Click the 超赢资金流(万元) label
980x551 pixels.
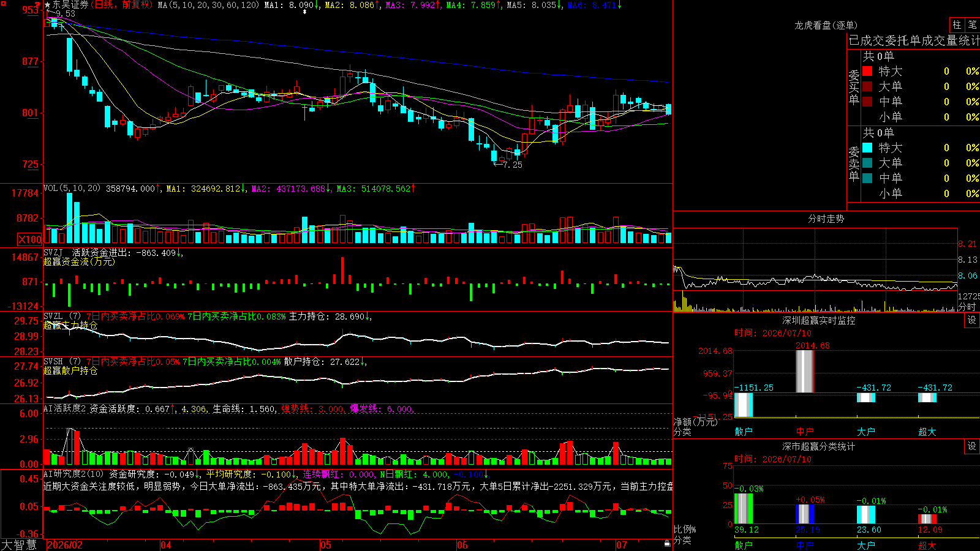coord(79,261)
